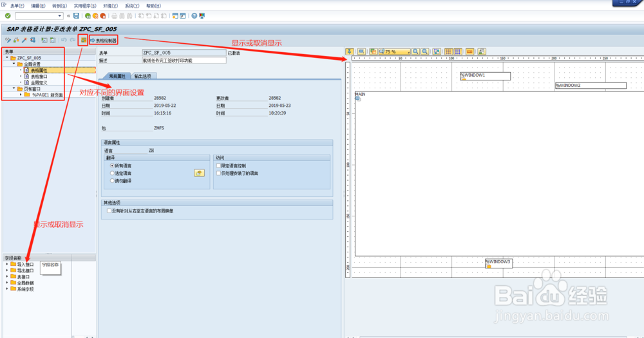Viewport: 644px width, 338px height.
Task: Enable the 限定语言控制 checkbox
Action: [218, 165]
